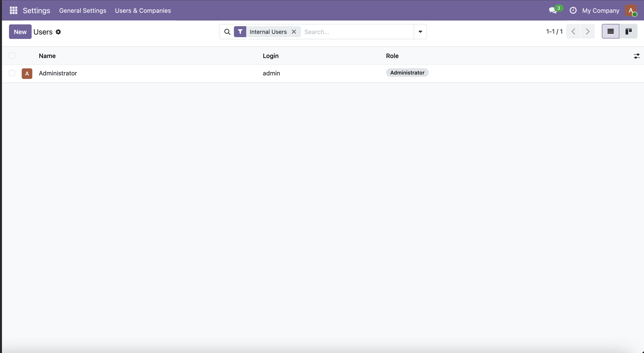Switch to Kanban view

tap(628, 31)
